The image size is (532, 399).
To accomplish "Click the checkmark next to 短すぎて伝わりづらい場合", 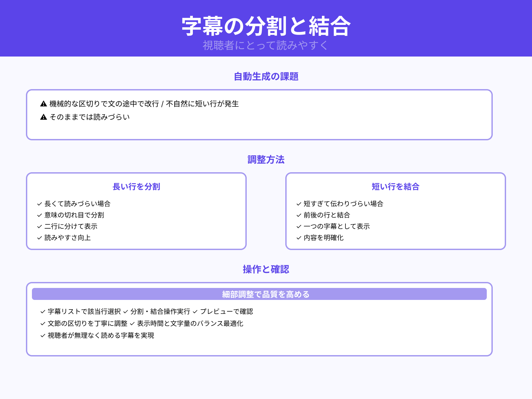I will (x=298, y=204).
